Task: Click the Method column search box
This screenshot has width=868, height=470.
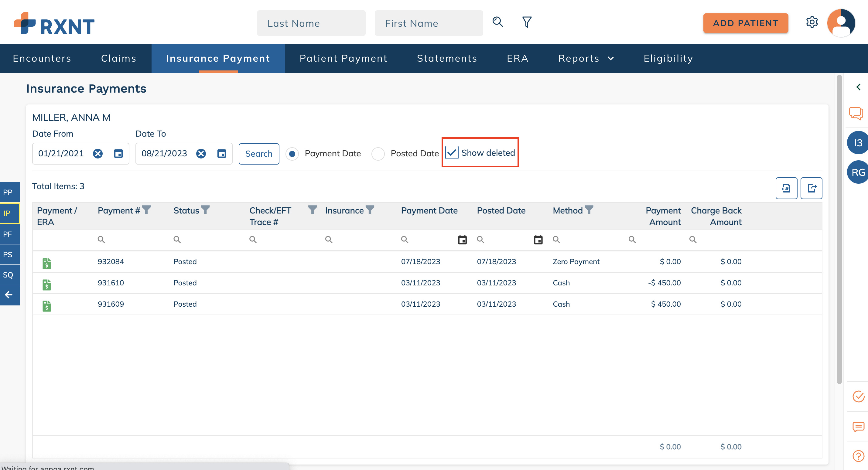Action: [586, 240]
